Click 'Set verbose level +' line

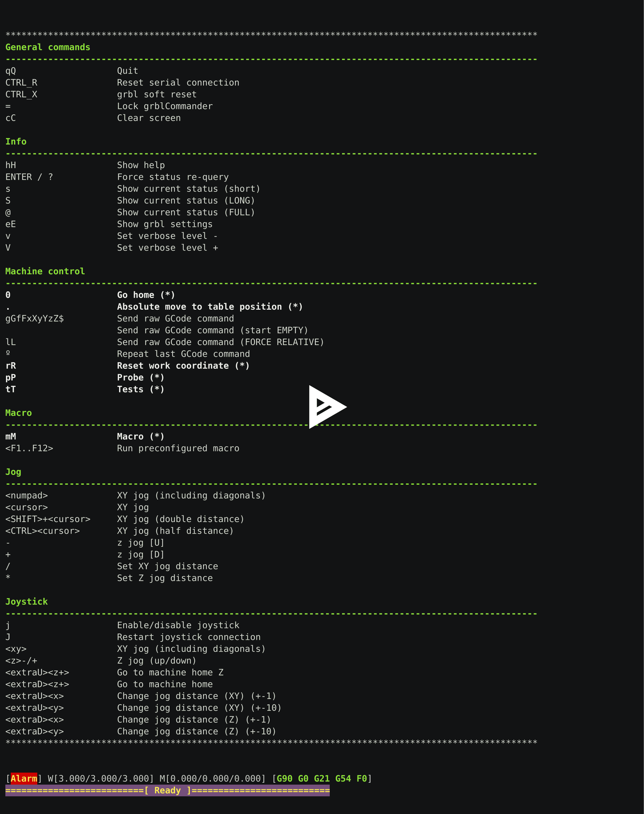167,248
